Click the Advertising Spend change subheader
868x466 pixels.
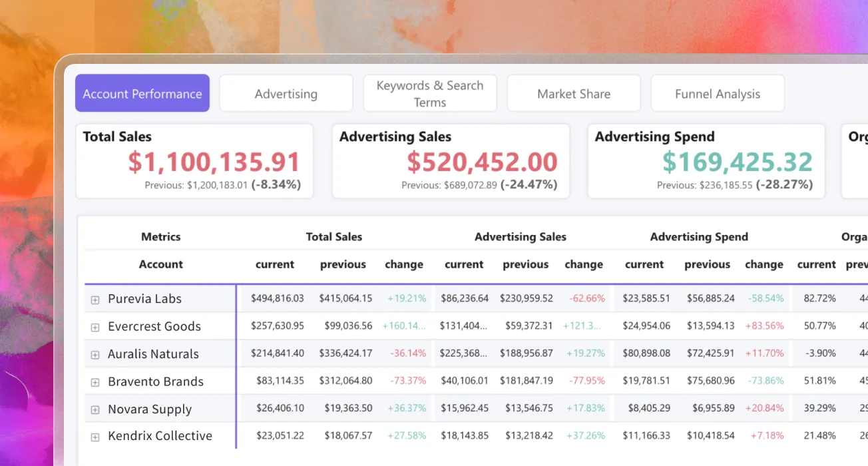[x=764, y=264]
